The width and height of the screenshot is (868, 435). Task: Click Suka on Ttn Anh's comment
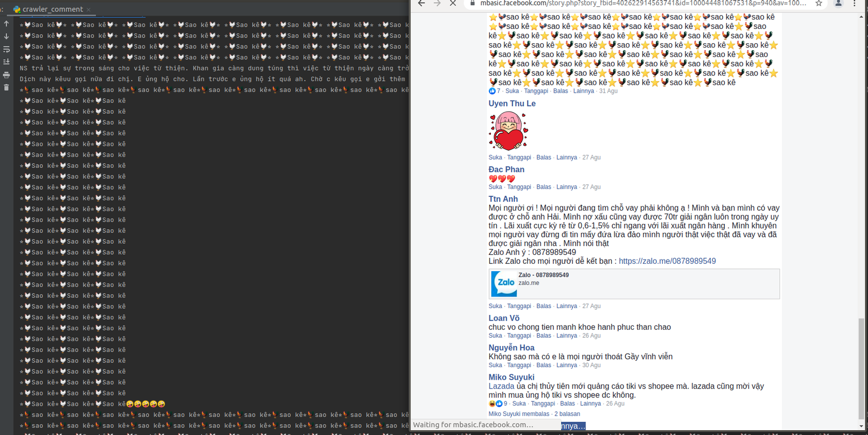(x=495, y=306)
